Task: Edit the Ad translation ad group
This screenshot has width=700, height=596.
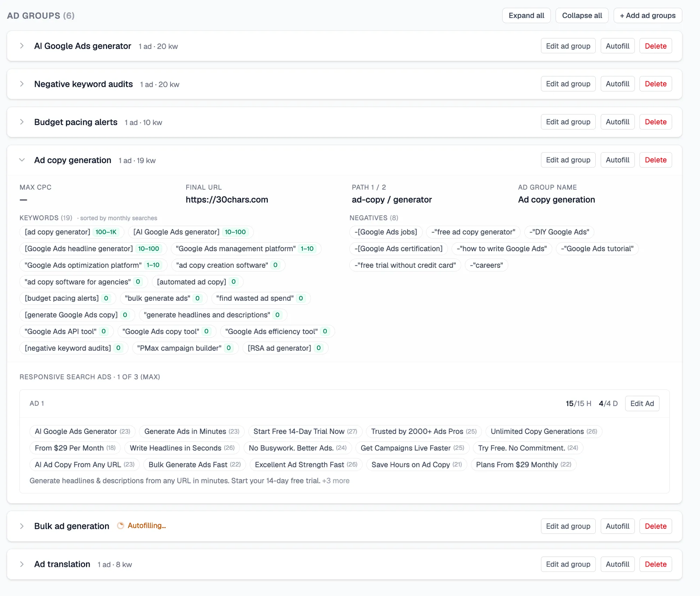Action: (x=568, y=564)
